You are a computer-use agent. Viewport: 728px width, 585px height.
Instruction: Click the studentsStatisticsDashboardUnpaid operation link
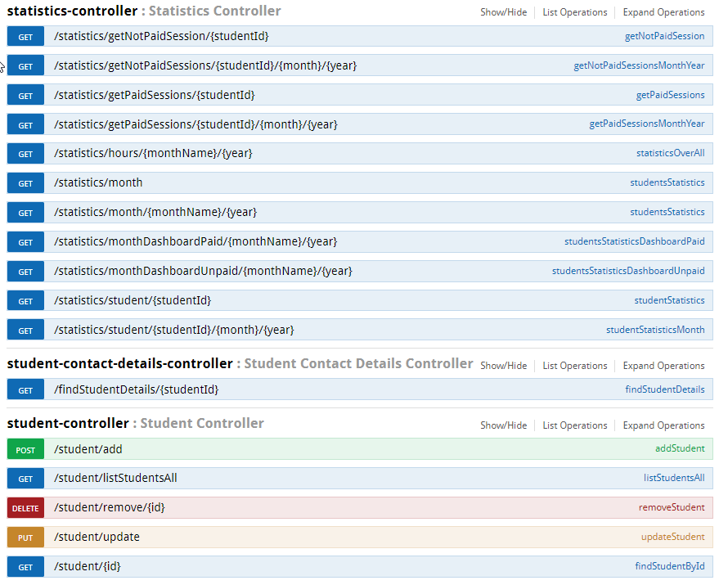[x=628, y=271]
